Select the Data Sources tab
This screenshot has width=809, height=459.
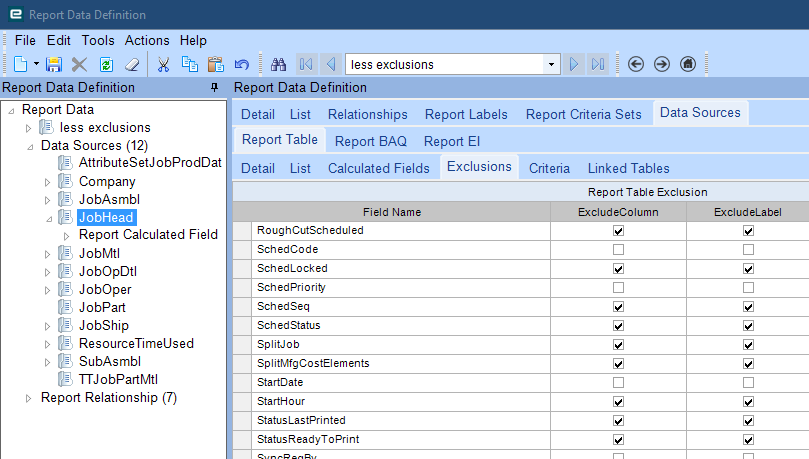(x=700, y=112)
